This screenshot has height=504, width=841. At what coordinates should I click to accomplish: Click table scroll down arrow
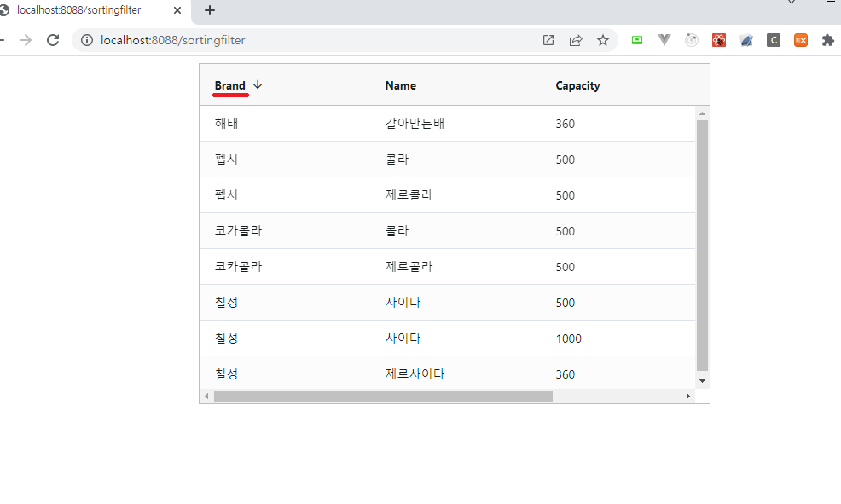point(702,381)
